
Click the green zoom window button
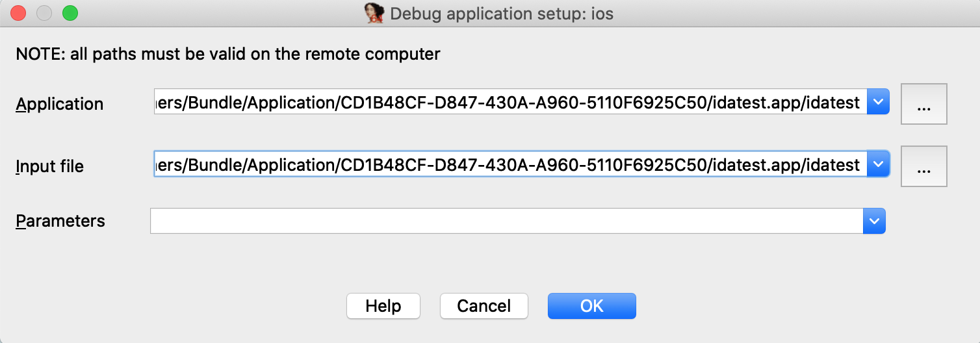(x=69, y=13)
